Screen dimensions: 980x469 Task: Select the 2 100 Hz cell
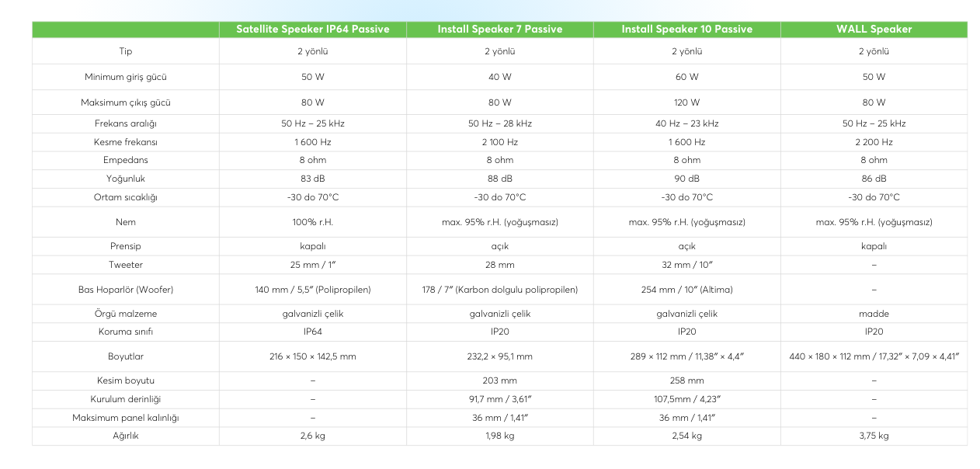(x=499, y=142)
